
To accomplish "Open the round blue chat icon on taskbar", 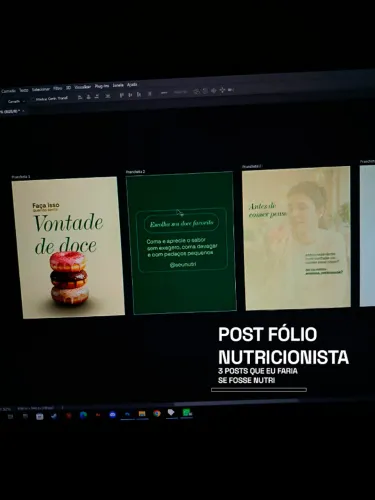I will coord(113,415).
